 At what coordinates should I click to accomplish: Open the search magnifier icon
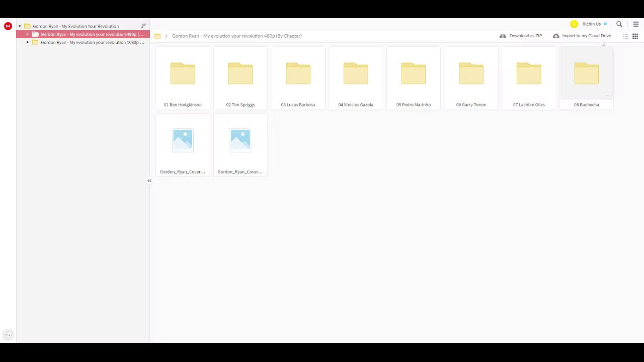coord(619,24)
